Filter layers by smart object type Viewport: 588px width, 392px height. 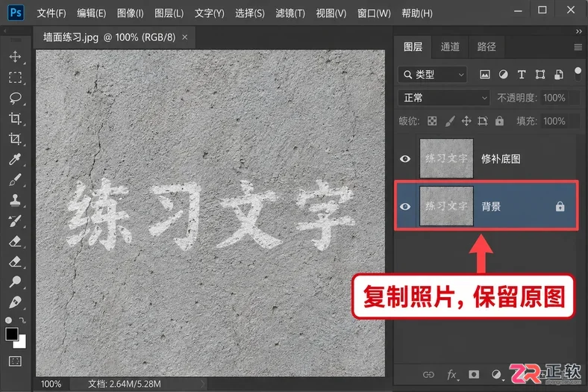pyautogui.click(x=559, y=74)
